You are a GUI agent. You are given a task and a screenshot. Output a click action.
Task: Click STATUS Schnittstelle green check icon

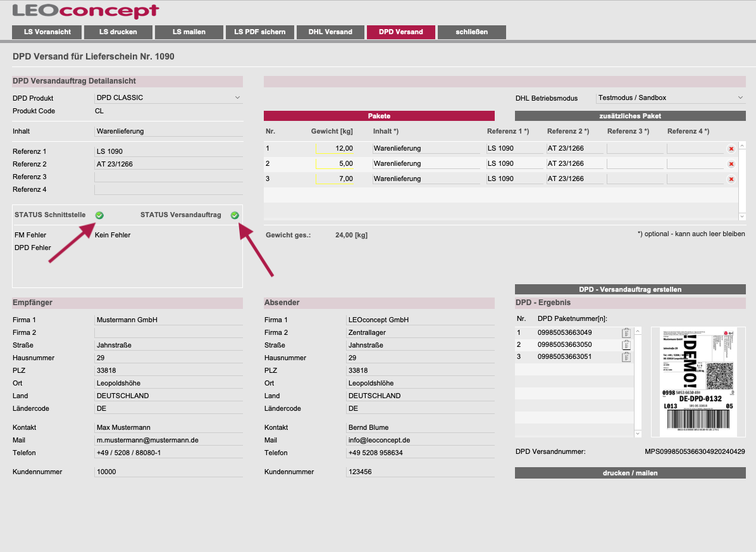tap(99, 215)
